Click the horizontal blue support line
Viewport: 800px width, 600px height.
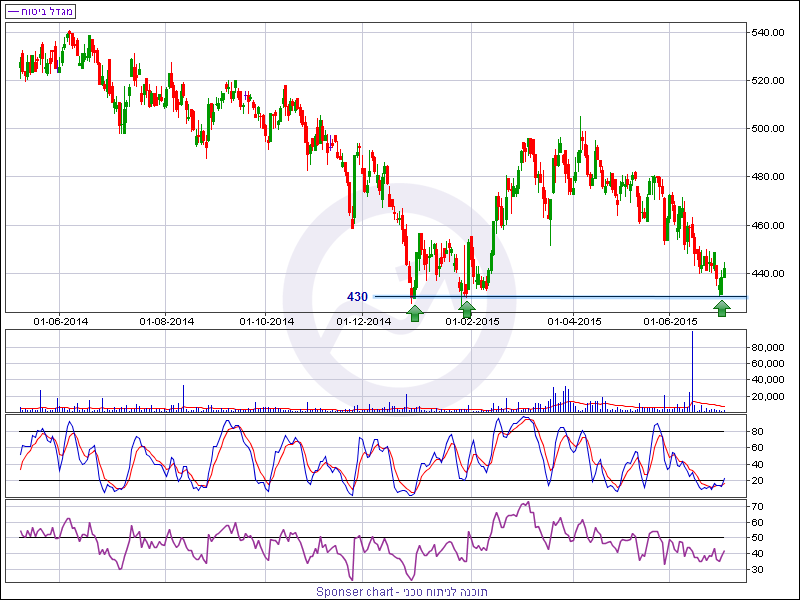(x=600, y=297)
